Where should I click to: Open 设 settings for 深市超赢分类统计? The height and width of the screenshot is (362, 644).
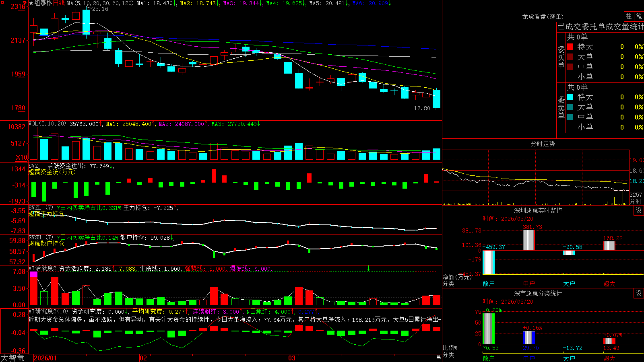pos(639,293)
